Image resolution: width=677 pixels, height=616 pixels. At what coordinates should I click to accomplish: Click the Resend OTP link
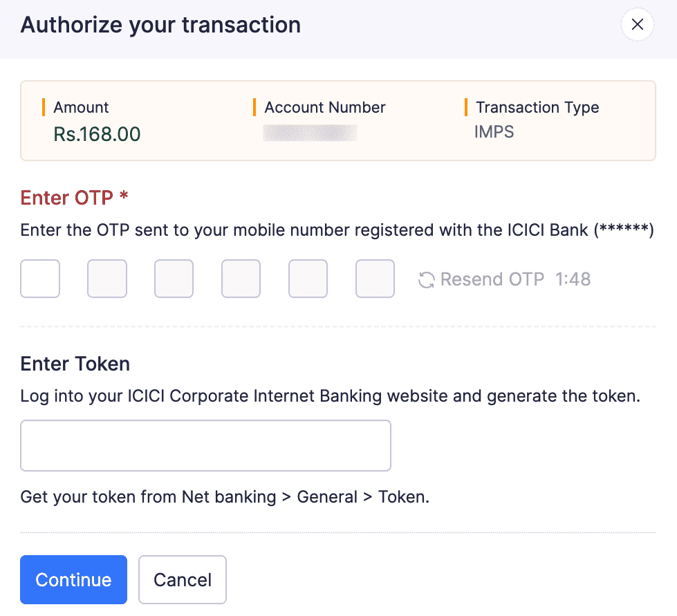point(492,279)
